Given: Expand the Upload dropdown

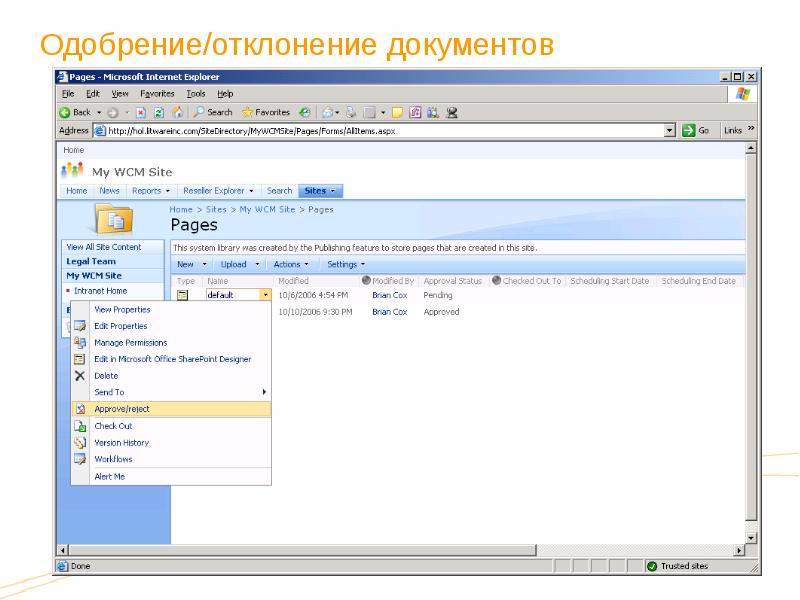Looking at the screenshot, I should tap(238, 265).
